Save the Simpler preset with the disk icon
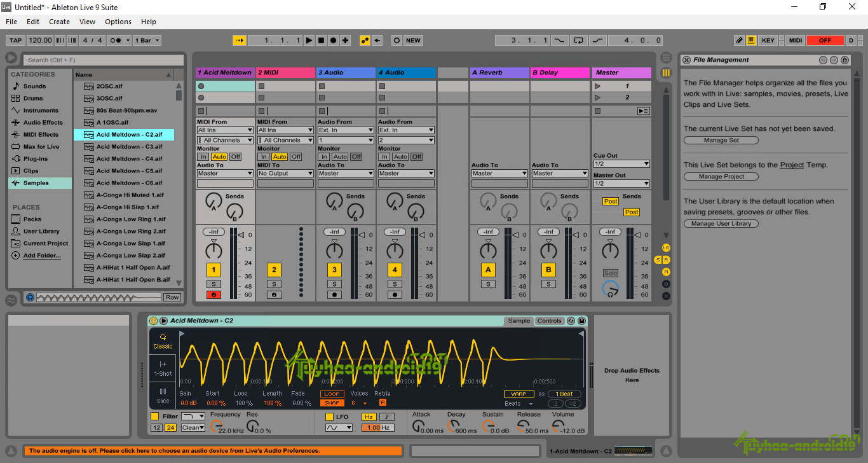The image size is (868, 463). 581,321
